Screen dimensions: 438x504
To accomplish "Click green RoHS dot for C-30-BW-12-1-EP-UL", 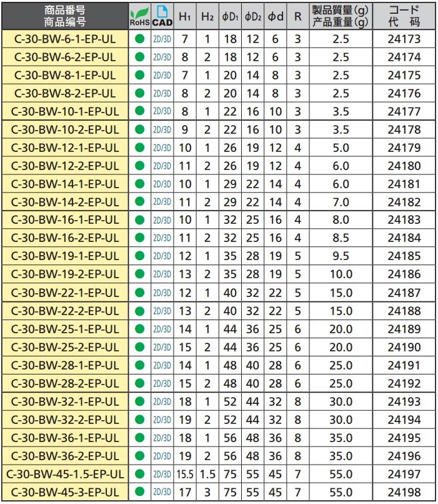I will point(139,148).
